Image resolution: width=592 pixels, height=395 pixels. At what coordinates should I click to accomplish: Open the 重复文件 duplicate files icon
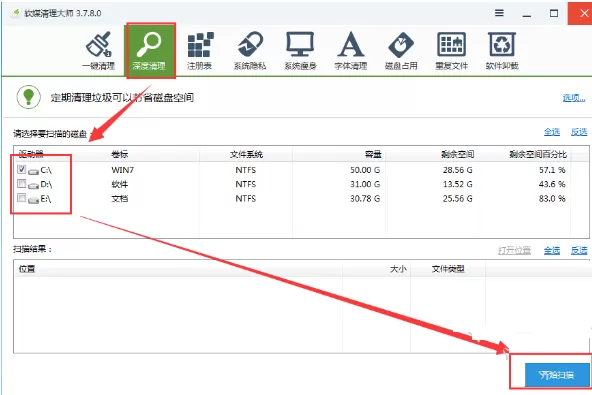click(x=452, y=51)
